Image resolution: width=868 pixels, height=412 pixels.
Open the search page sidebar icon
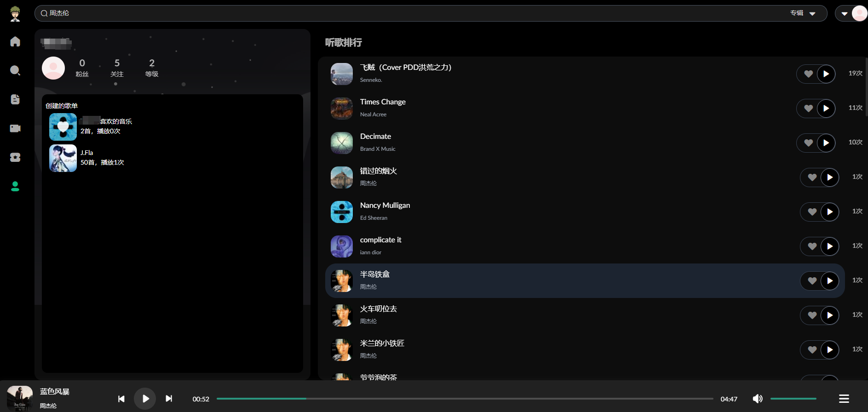pos(15,70)
